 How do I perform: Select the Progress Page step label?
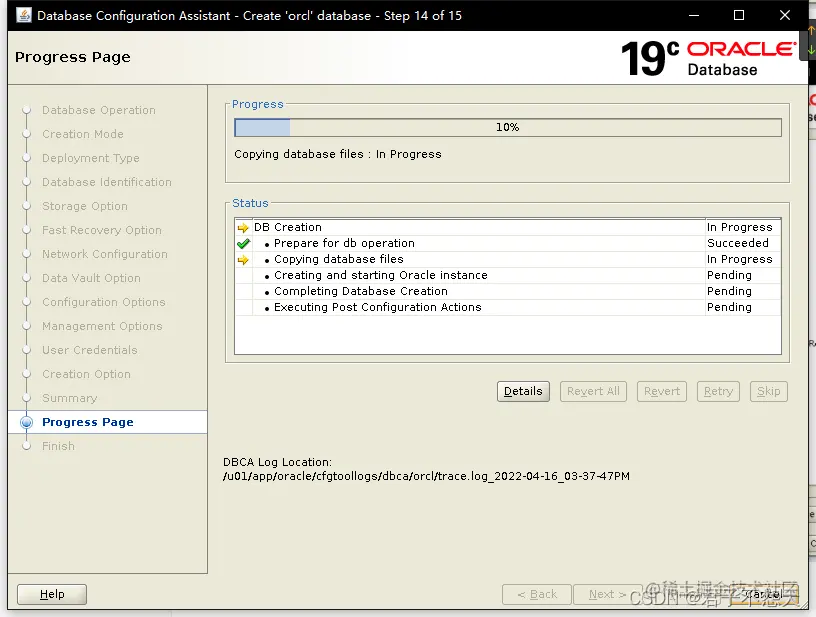pyautogui.click(x=87, y=422)
